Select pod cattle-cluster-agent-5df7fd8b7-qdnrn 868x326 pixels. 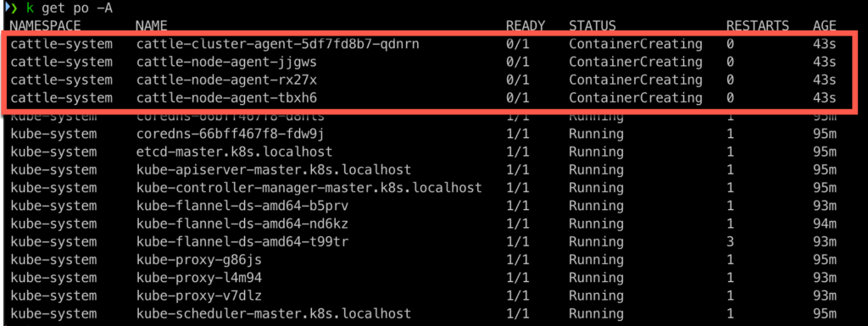coord(278,44)
